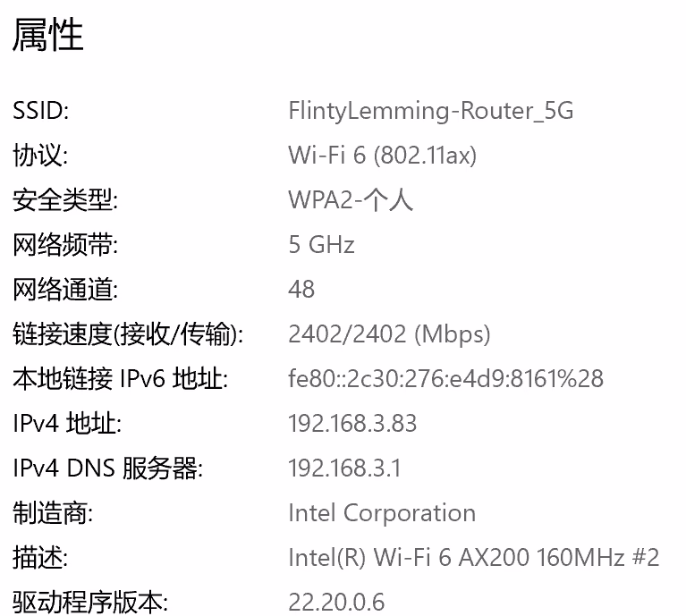Click the driver version 22.20.0.6

(x=336, y=602)
